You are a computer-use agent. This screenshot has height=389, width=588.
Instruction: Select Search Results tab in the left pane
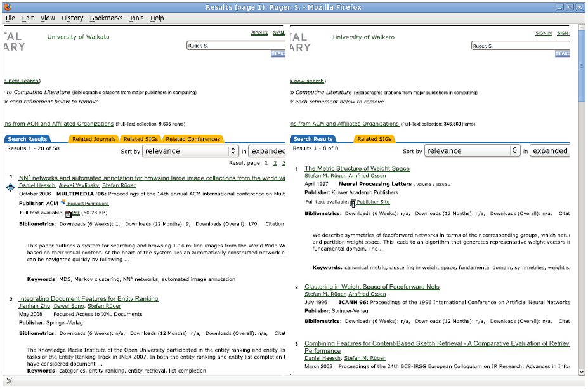[x=27, y=139]
